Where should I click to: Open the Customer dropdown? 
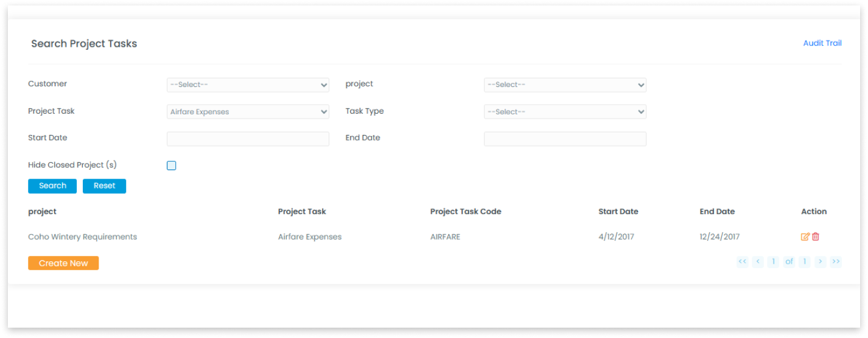[x=248, y=85]
